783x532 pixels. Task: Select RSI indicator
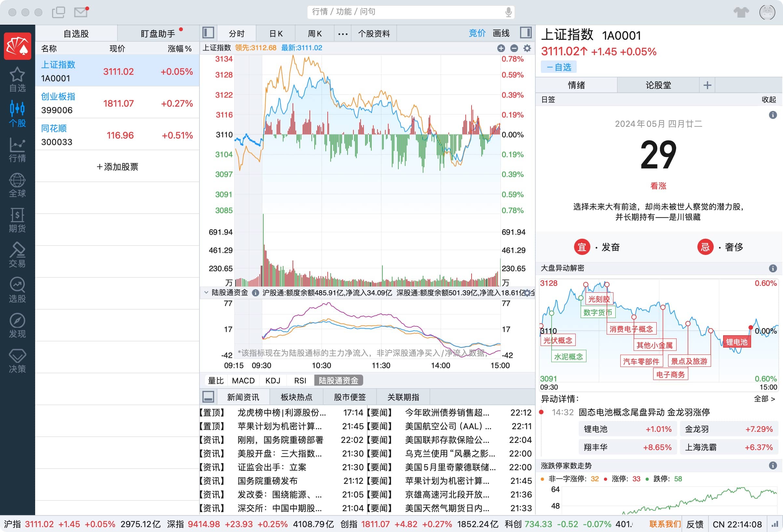coord(300,380)
